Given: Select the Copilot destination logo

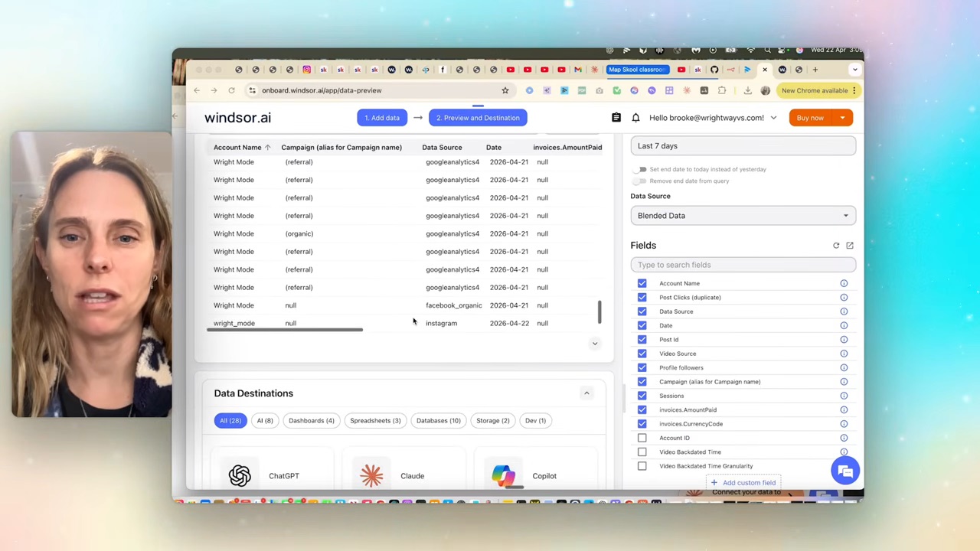Looking at the screenshot, I should 503,476.
